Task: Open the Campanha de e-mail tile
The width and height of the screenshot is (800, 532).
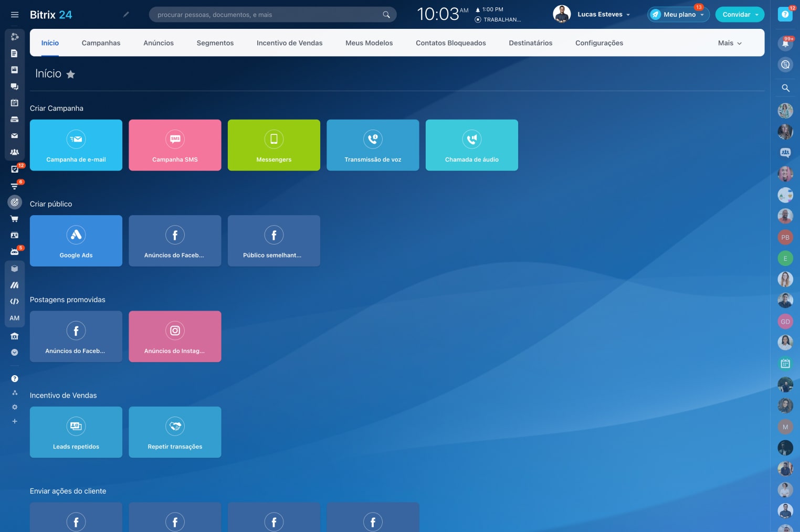Action: pos(76,145)
